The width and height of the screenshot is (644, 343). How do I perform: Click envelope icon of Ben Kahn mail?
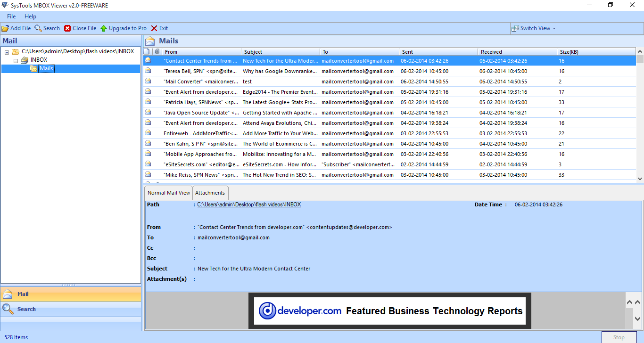(x=148, y=143)
